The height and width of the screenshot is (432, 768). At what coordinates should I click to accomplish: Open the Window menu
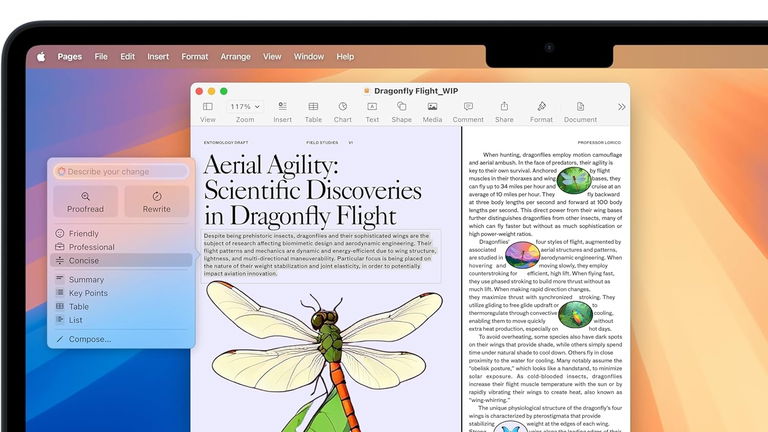coord(309,57)
